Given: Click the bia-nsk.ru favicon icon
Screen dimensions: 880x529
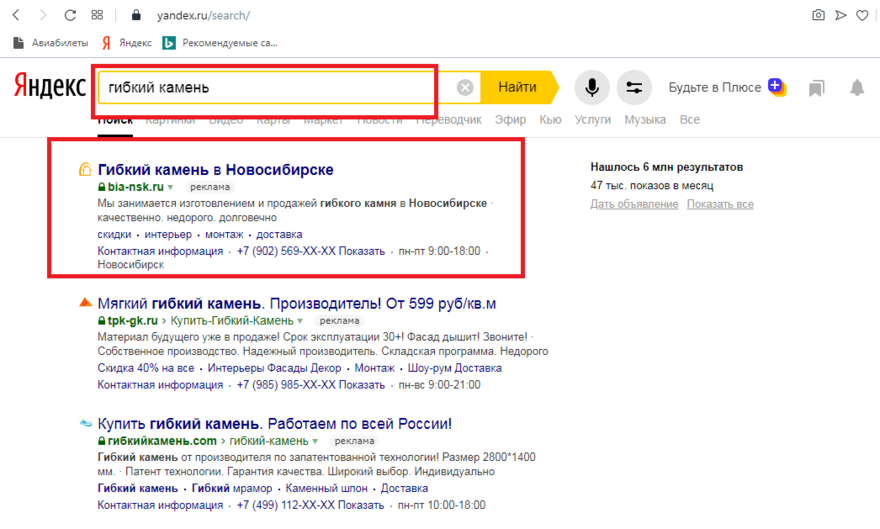Looking at the screenshot, I should coord(85,169).
